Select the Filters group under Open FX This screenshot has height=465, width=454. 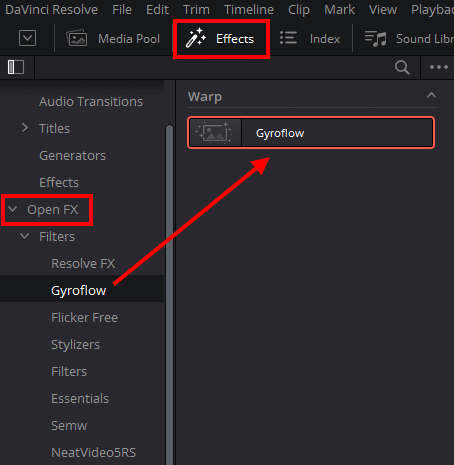pyautogui.click(x=57, y=237)
